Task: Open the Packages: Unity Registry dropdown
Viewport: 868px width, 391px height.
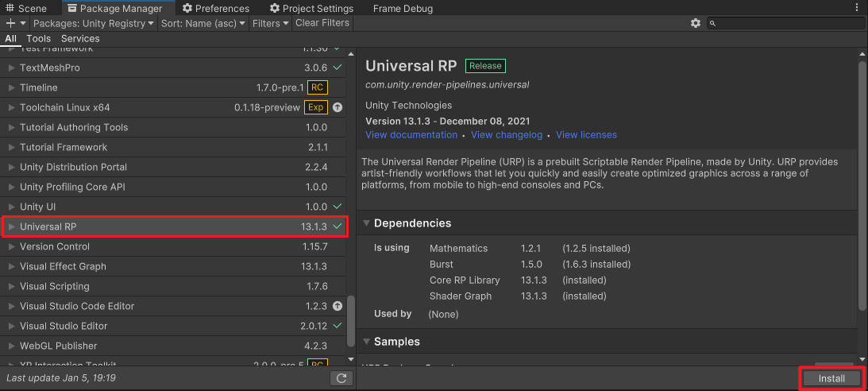Action: pyautogui.click(x=94, y=23)
